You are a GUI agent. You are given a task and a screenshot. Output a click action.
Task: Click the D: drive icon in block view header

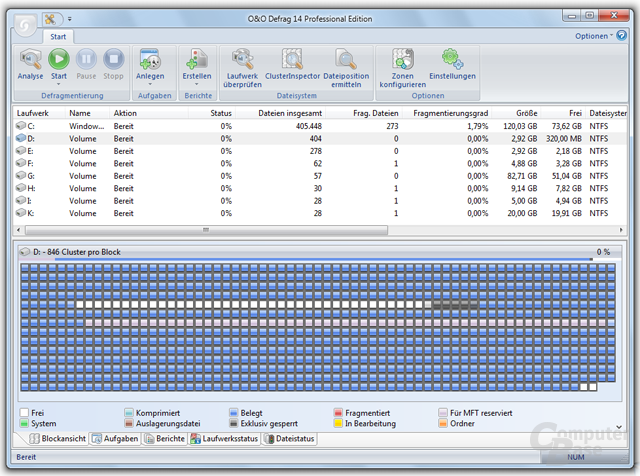pos(25,252)
